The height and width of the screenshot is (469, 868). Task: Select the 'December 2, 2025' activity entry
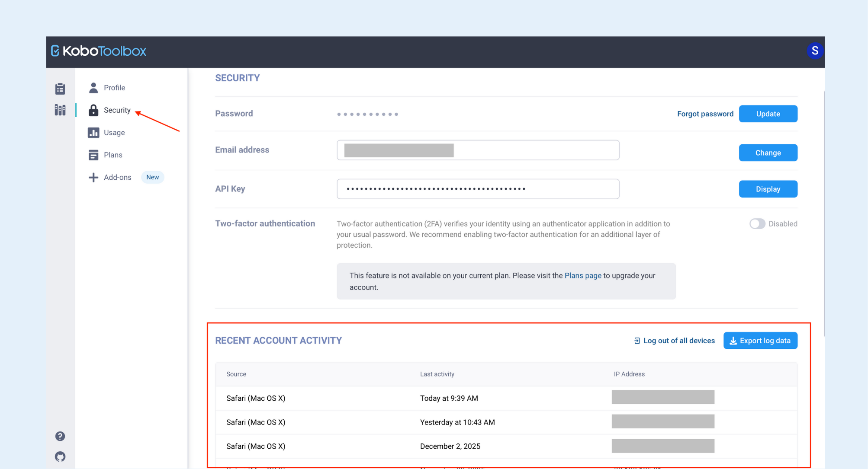click(506, 446)
